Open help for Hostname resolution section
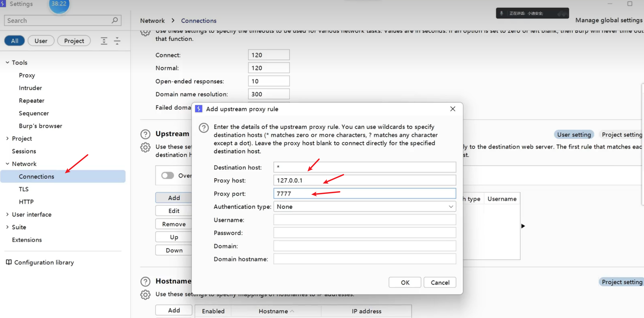 click(x=145, y=281)
